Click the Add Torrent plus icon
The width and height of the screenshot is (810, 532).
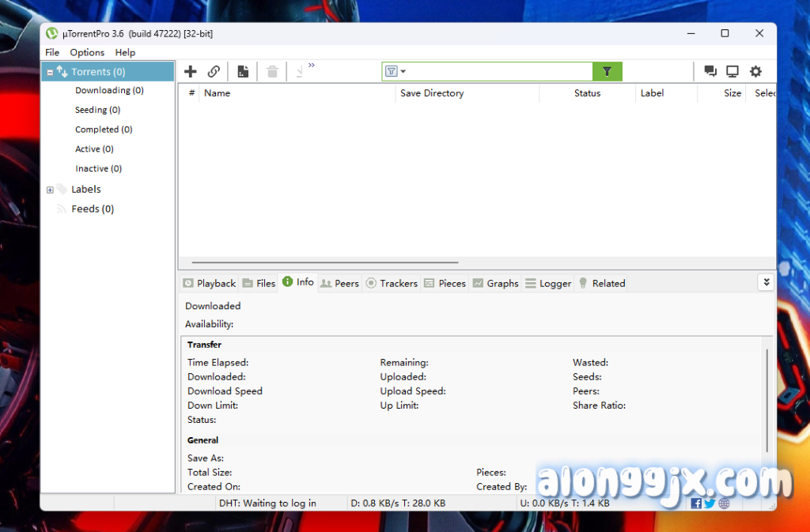[191, 72]
